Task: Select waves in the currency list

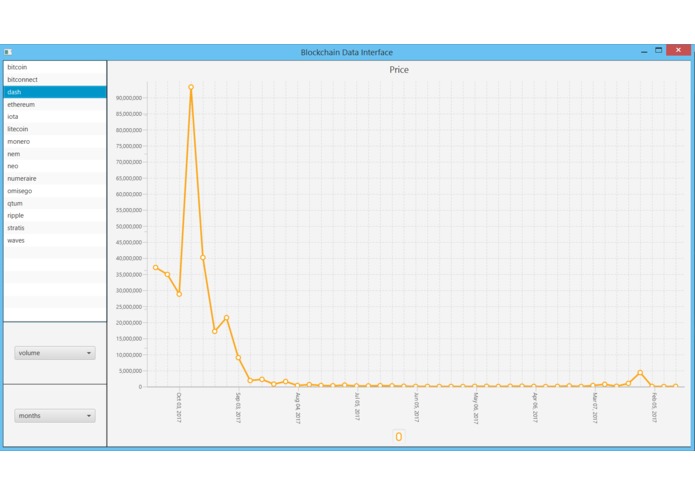Action: [x=55, y=240]
